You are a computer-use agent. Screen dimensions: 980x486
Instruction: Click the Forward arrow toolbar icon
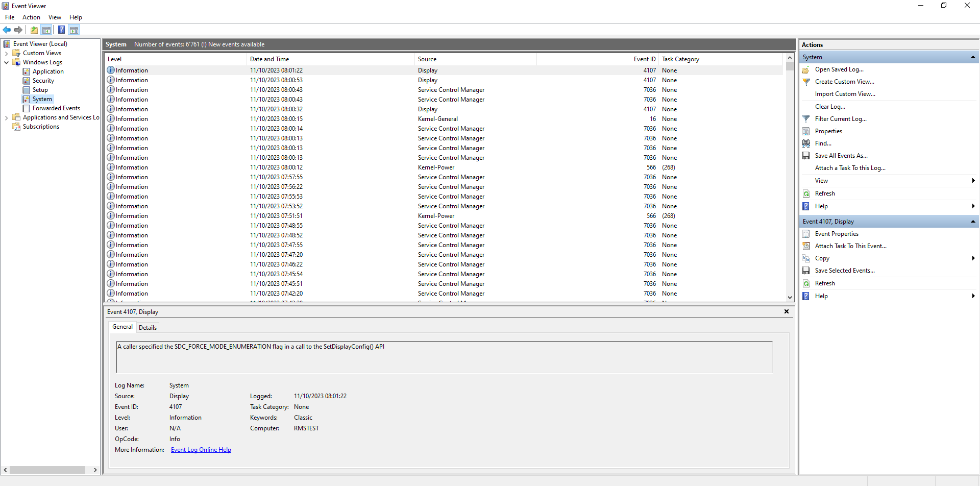coord(18,30)
